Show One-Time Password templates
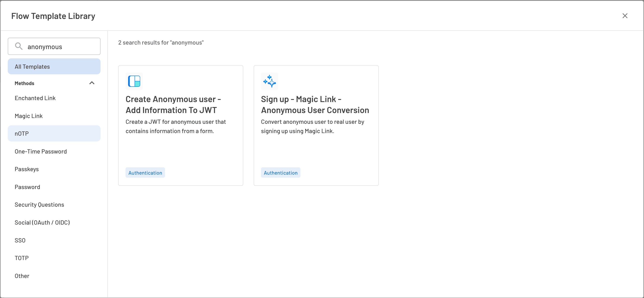644x298 pixels. click(x=41, y=152)
